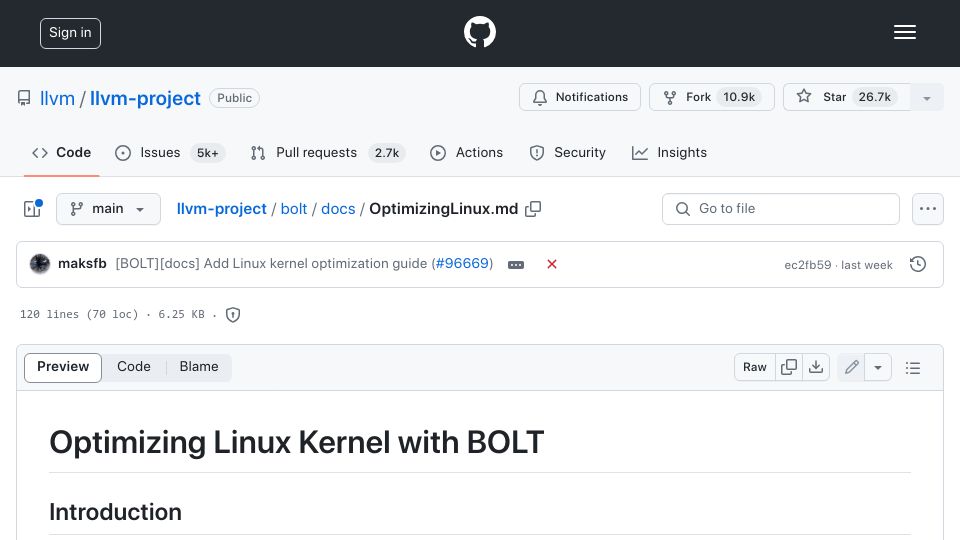Expand edit options dropdown arrow

878,367
